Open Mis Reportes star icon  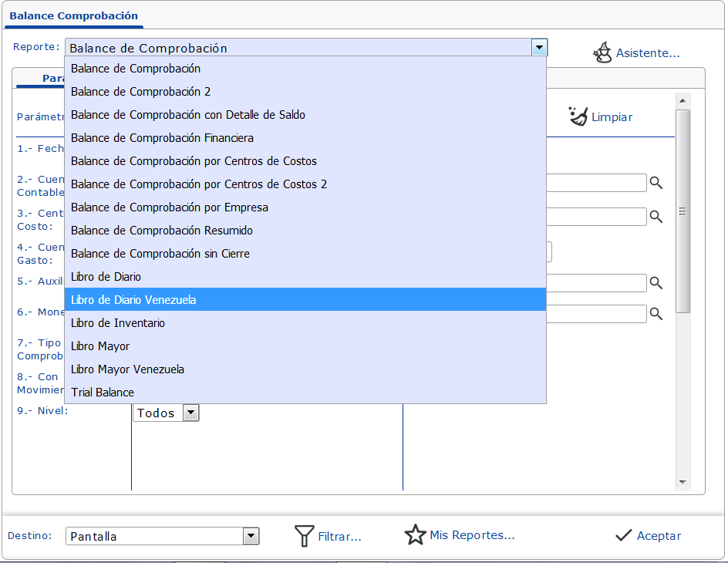pos(416,535)
